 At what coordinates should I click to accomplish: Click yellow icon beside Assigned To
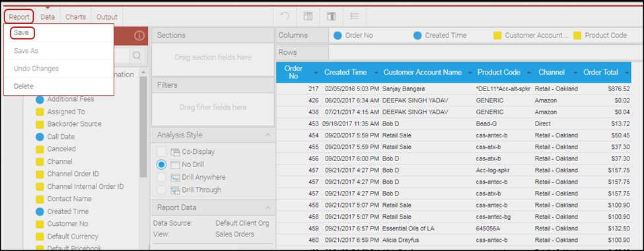tap(40, 112)
